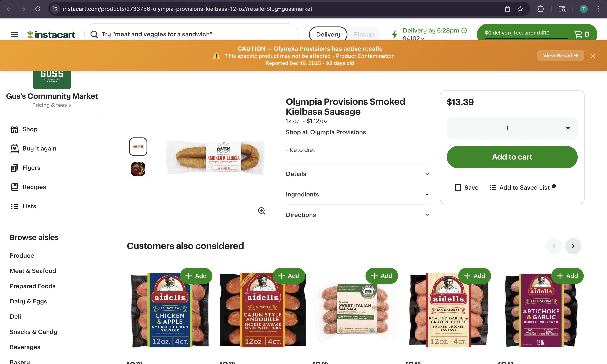
Task: Switch to Pickup mode
Action: tap(364, 34)
